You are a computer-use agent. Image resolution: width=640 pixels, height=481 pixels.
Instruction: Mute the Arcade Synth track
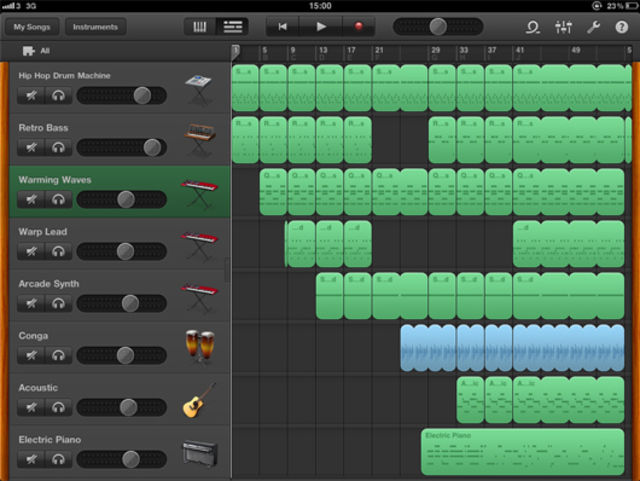[31, 303]
